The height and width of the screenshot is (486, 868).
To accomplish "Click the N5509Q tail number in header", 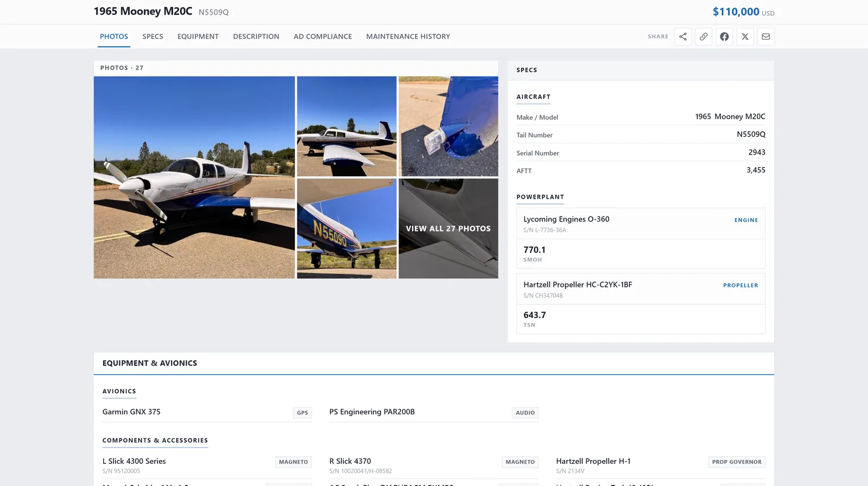I will click(214, 12).
